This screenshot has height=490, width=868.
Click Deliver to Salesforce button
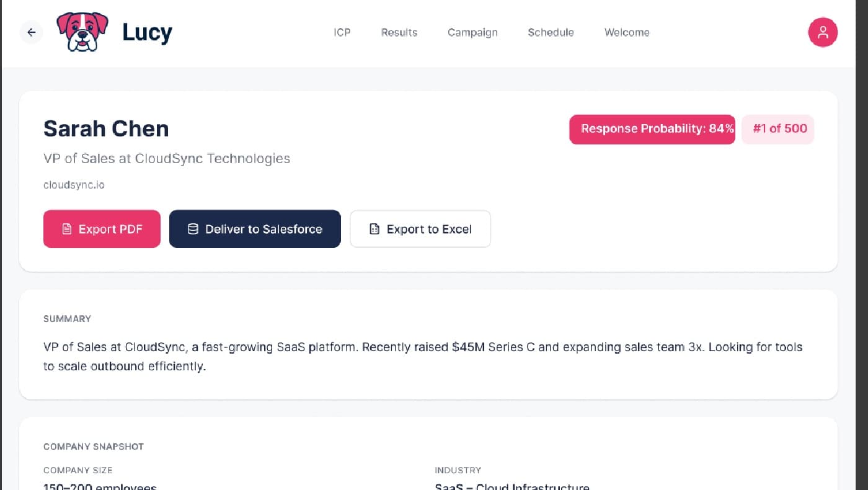[x=255, y=229]
